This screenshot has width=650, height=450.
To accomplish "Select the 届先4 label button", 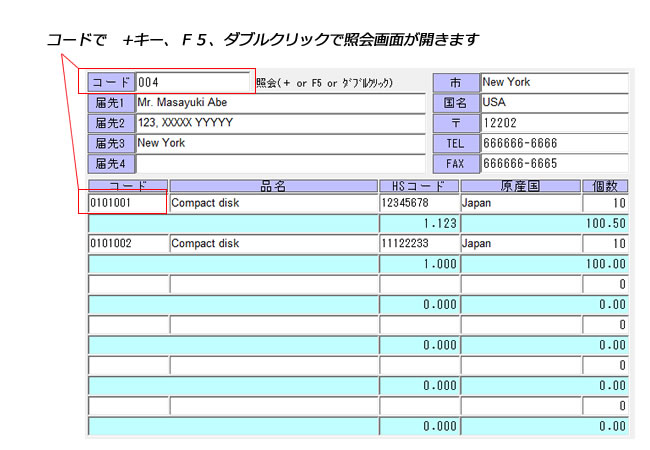I will 111,163.
